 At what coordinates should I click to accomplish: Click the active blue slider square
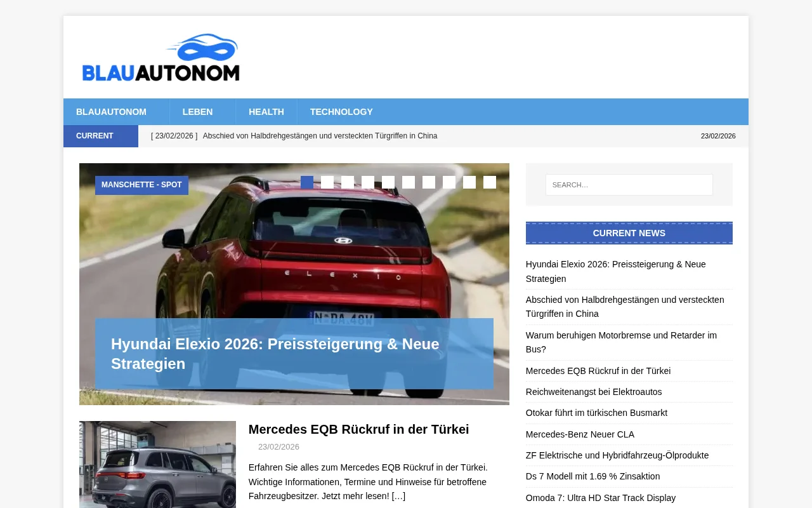pos(307,182)
